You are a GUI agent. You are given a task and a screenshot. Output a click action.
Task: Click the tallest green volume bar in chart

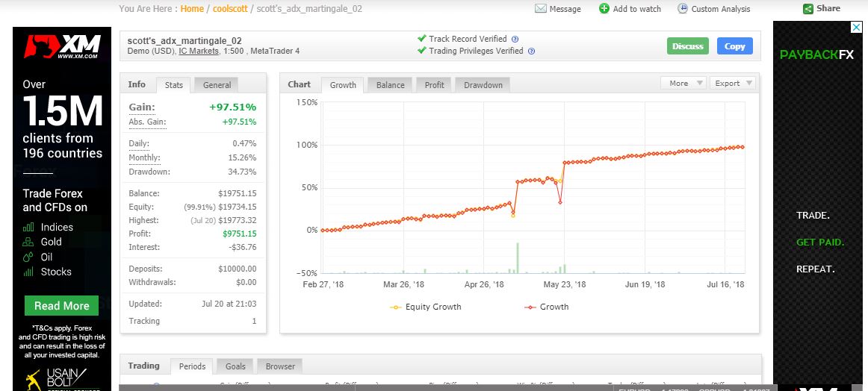(518, 257)
